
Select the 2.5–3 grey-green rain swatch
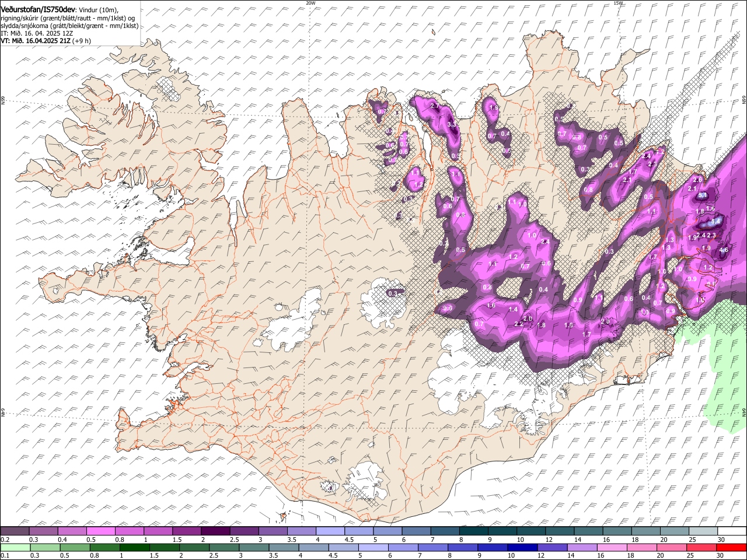tap(224, 547)
